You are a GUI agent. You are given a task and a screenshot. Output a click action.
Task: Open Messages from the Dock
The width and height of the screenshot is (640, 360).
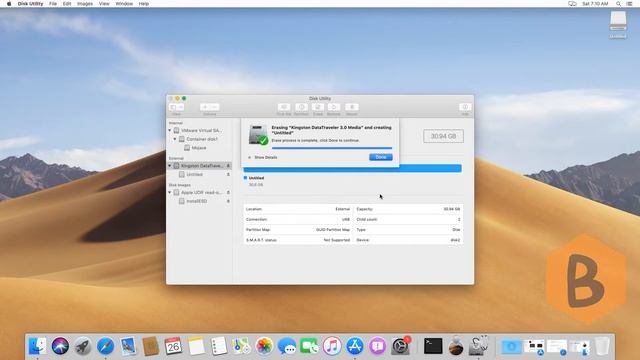pyautogui.click(x=287, y=346)
